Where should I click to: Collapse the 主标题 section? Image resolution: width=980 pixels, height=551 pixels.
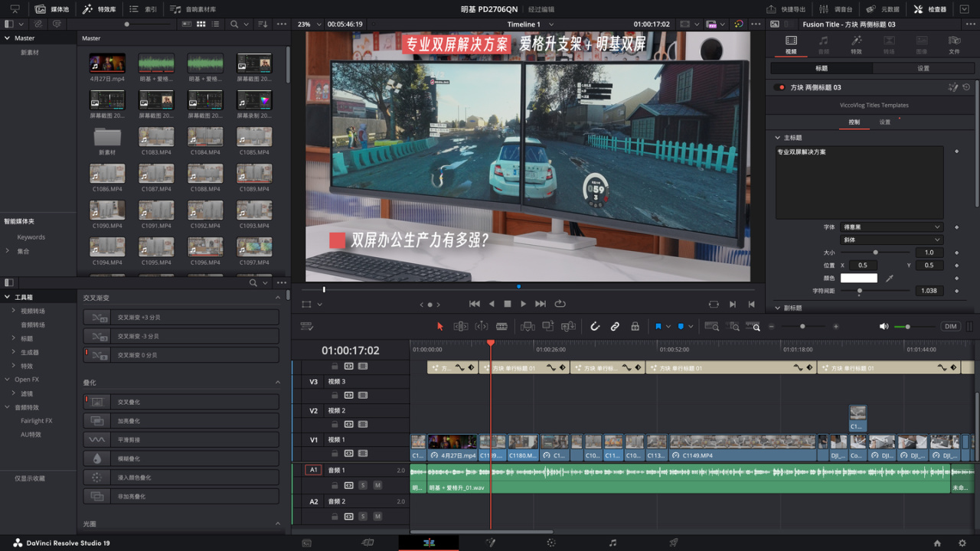pos(778,138)
